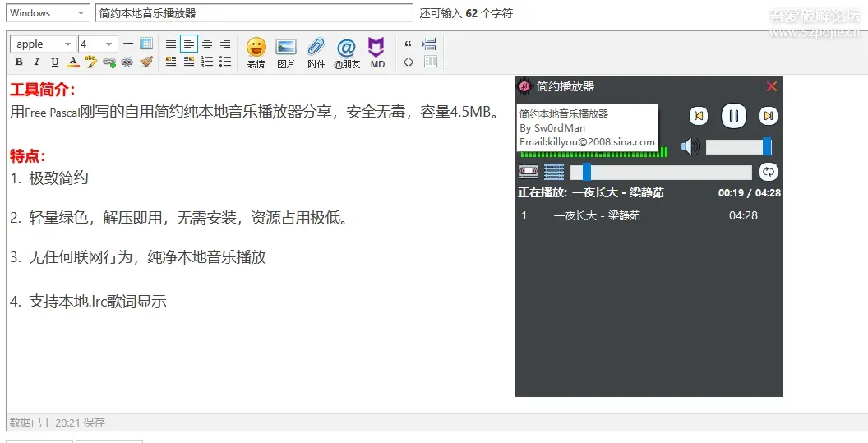Click the third alignment icon in top row
868x443 pixels.
[x=207, y=44]
